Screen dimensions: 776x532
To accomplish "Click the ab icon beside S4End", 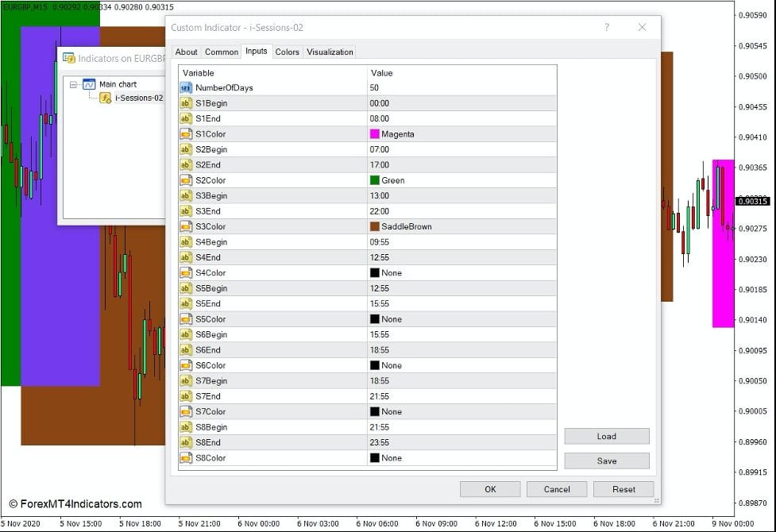I will [186, 257].
